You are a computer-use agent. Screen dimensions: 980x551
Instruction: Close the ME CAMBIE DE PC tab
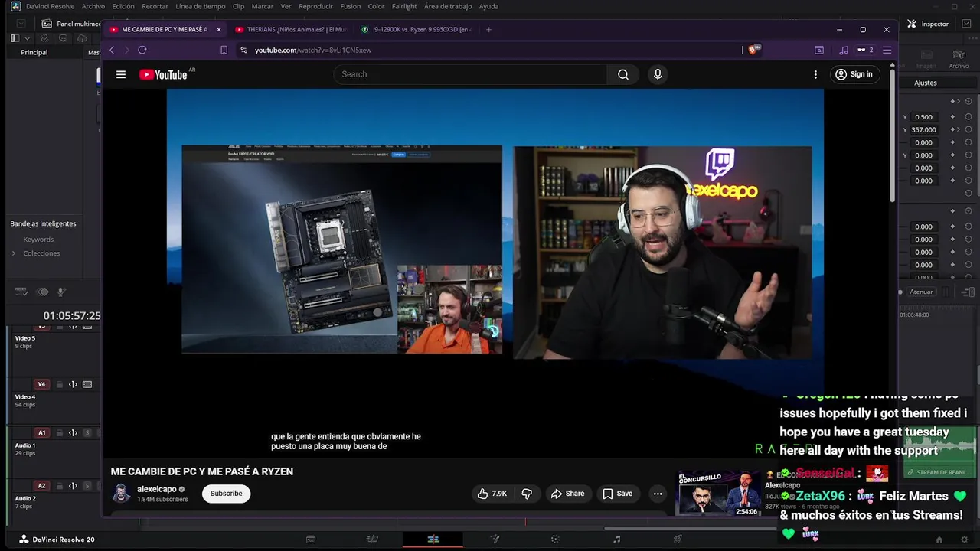tap(218, 29)
